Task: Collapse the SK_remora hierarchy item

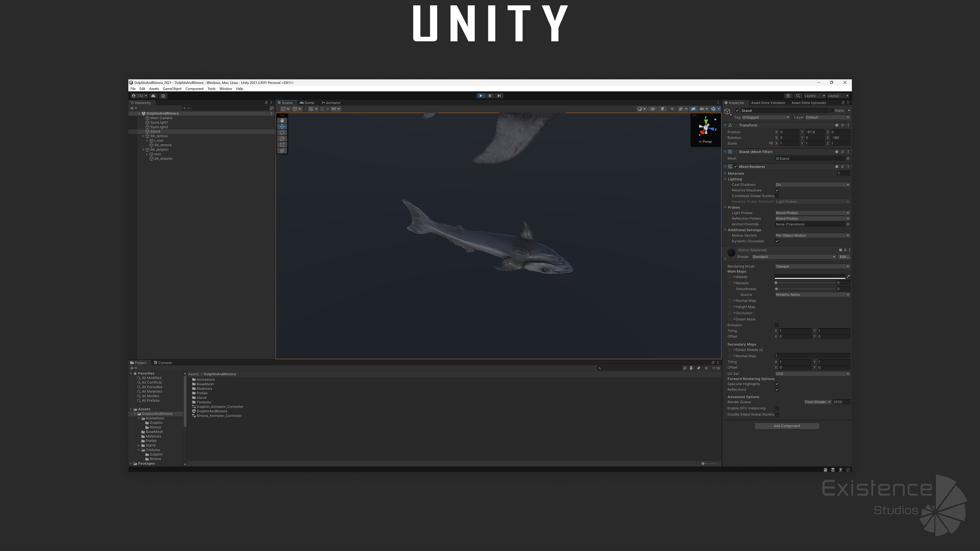Action: click(143, 136)
